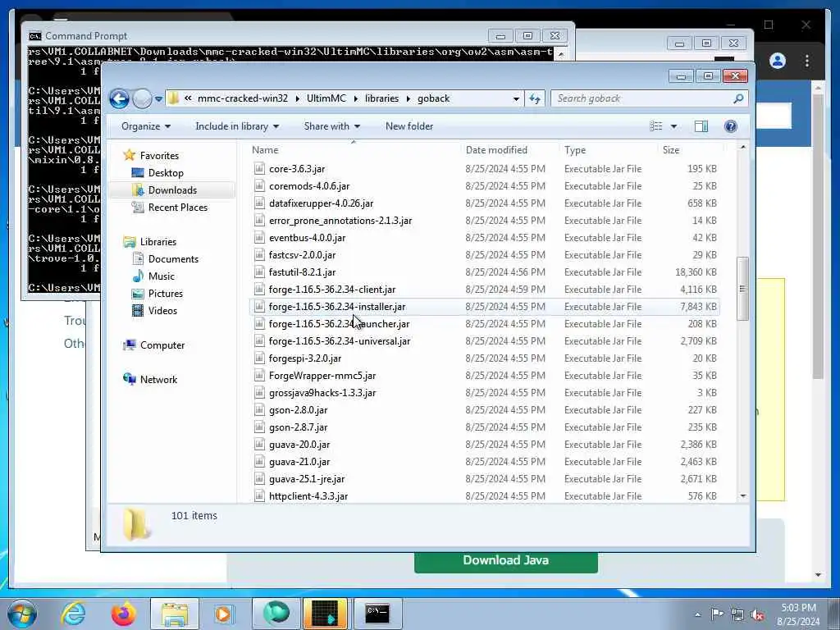840x630 pixels.
Task: Sort by Name column header
Action: 354,150
